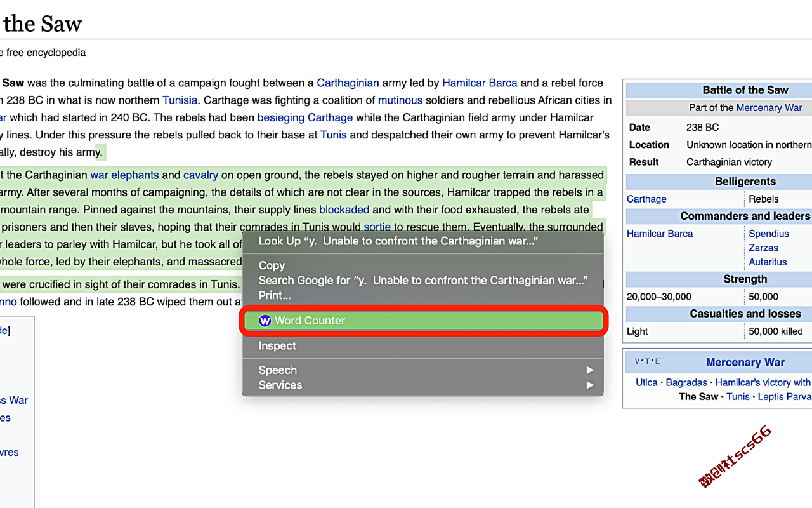Image resolution: width=812 pixels, height=508 pixels.
Task: Open Spendius link in infobox
Action: [769, 234]
